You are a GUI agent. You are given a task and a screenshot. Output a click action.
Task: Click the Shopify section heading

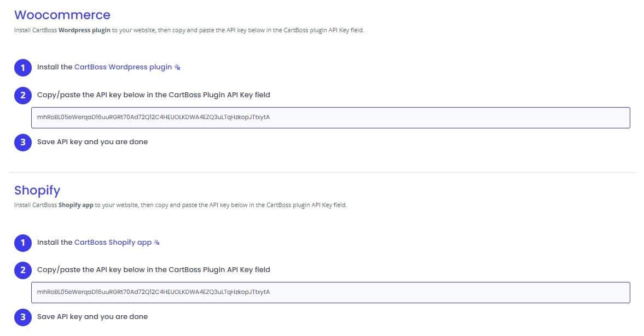click(x=37, y=190)
